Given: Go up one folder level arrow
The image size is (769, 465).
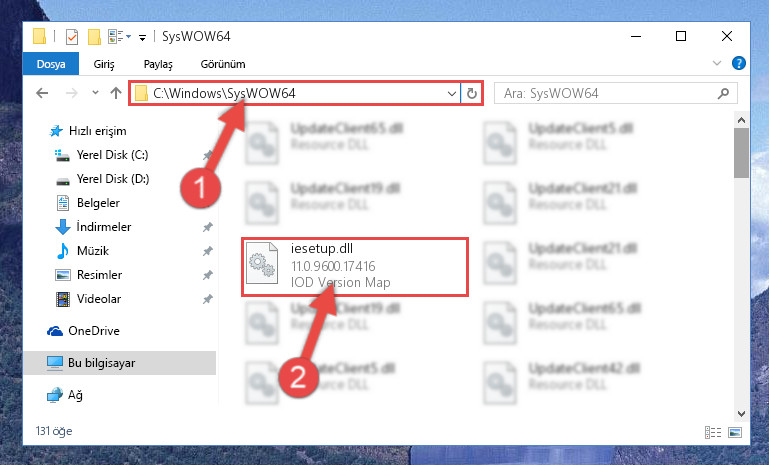Looking at the screenshot, I should 116,93.
